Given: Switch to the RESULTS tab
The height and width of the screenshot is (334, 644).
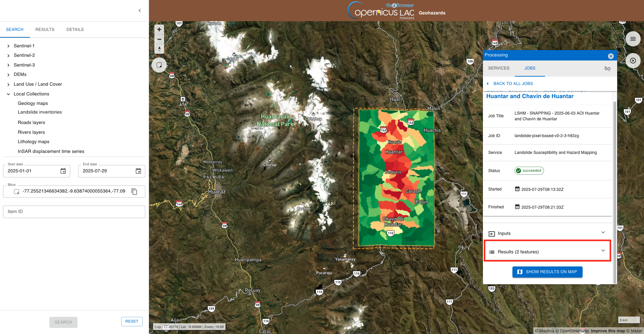Looking at the screenshot, I should [x=45, y=30].
